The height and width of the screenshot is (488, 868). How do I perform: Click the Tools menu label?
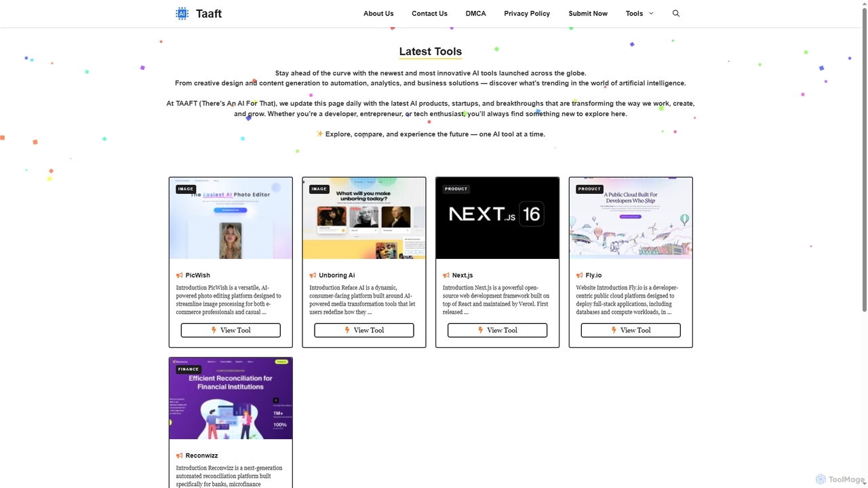(634, 14)
